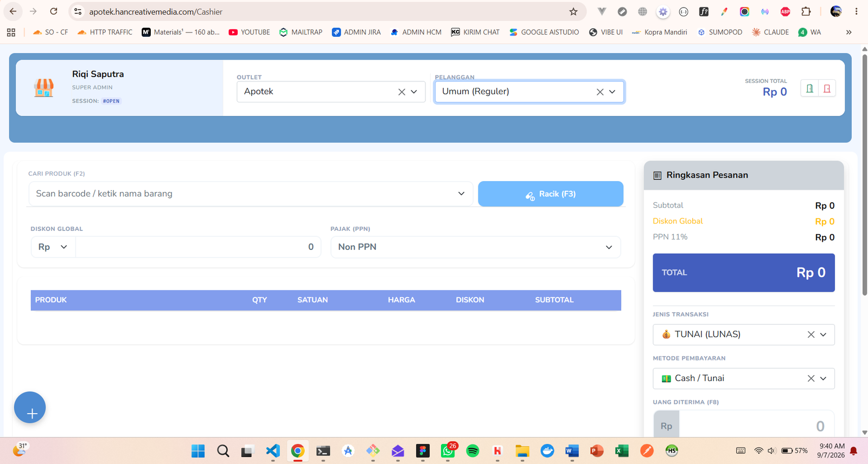Image resolution: width=868 pixels, height=464 pixels.
Task: Click the page vertical scrollbar
Action: [864, 175]
